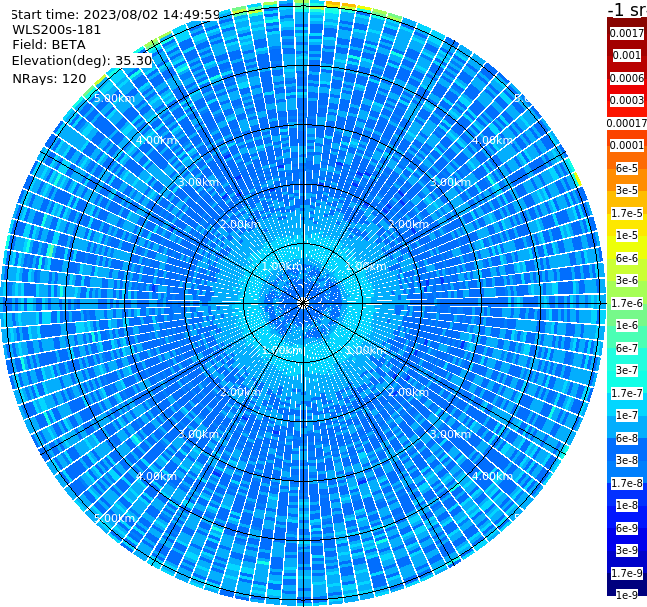
Task: Click the 3e-8 colorbar value
Action: click(627, 460)
